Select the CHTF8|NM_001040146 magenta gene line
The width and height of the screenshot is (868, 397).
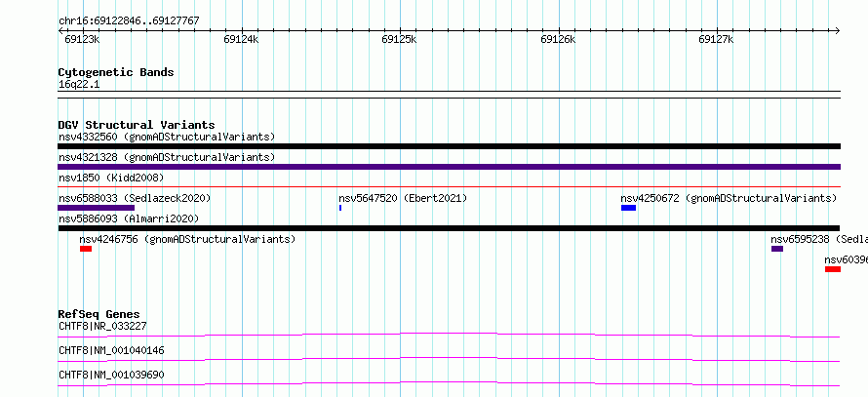point(449,359)
